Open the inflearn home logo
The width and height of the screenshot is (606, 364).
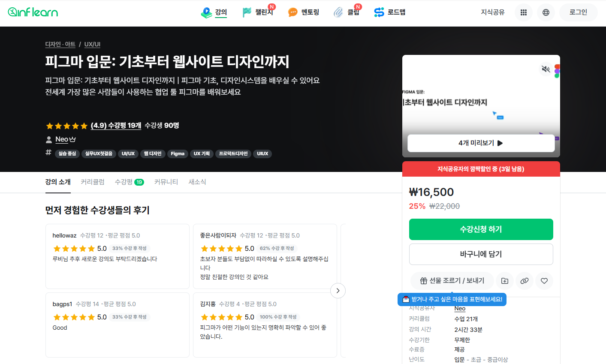33,12
